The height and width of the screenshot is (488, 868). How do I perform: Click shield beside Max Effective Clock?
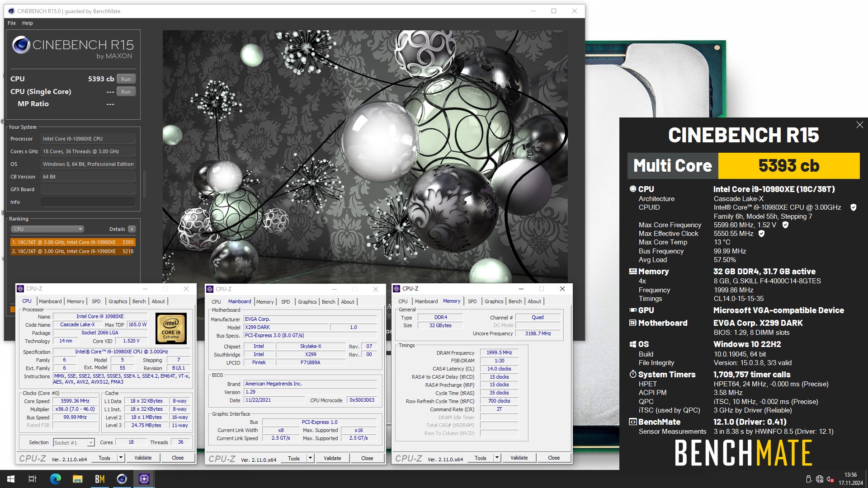pyautogui.click(x=761, y=234)
